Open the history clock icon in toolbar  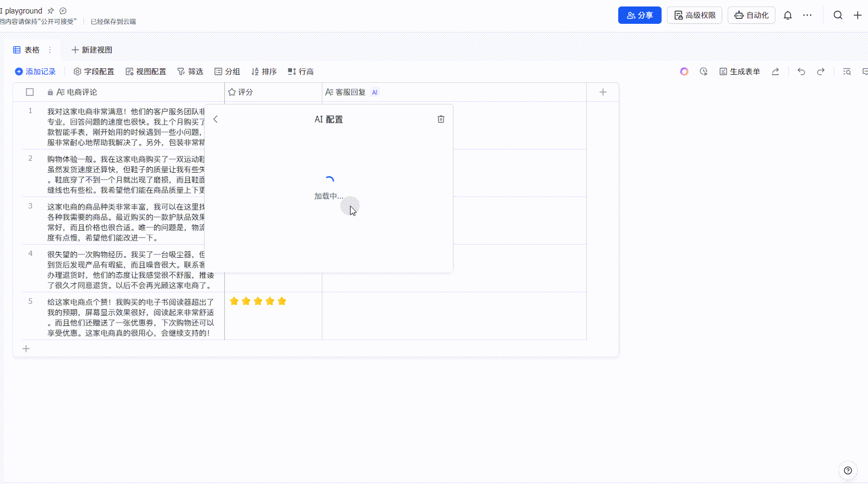coord(704,71)
